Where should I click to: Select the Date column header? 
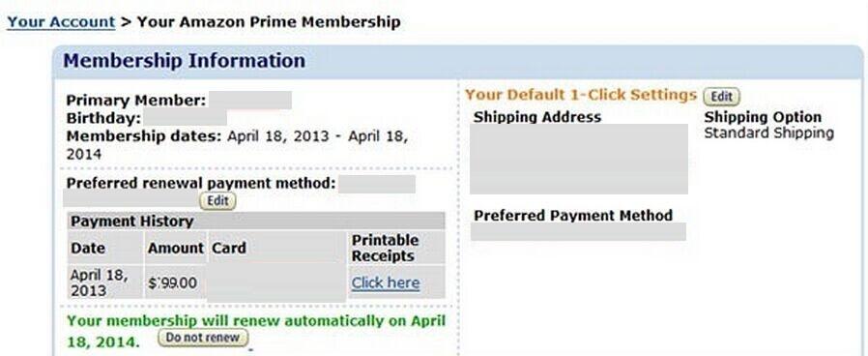point(88,248)
